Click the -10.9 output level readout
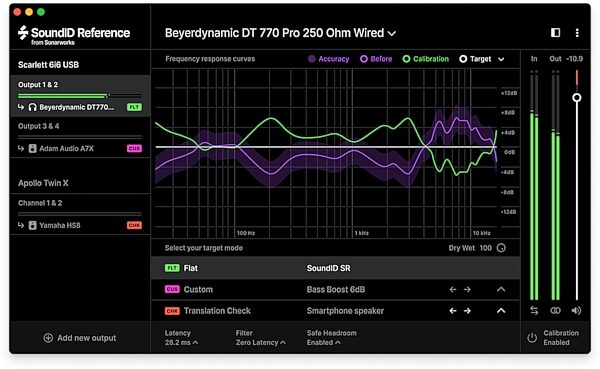 [x=574, y=59]
